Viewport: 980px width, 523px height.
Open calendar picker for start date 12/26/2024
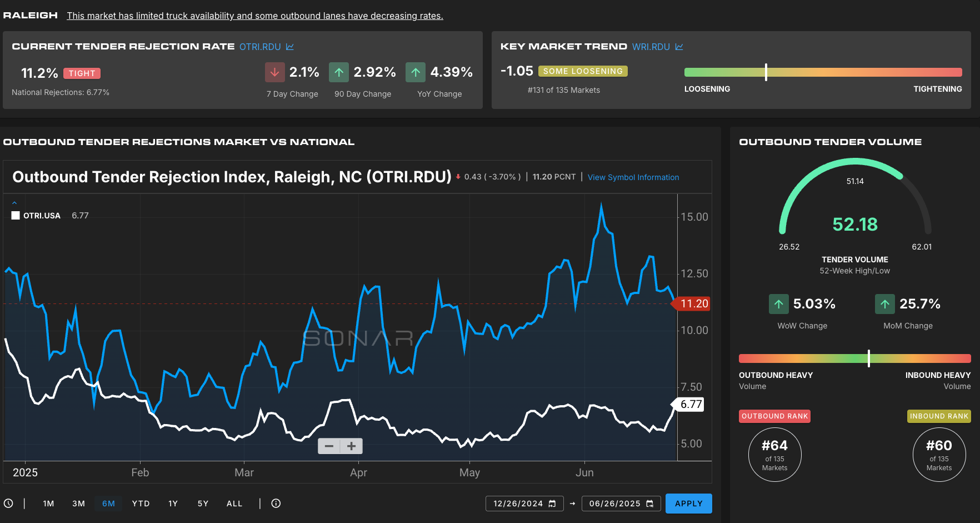coord(552,504)
